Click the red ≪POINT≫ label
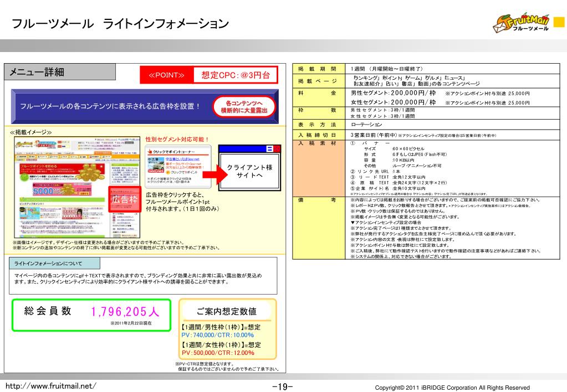Viewport: 567px width, 392px height. point(167,75)
